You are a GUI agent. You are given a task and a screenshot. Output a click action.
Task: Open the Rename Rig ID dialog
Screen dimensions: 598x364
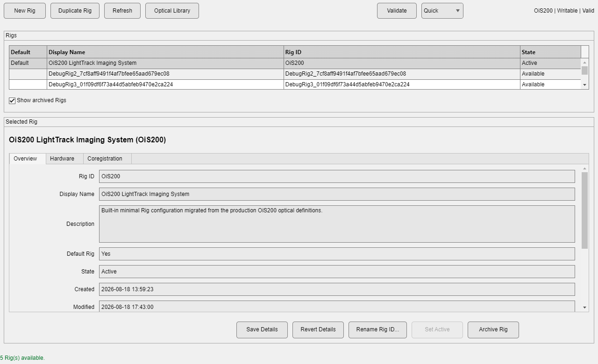377,329
